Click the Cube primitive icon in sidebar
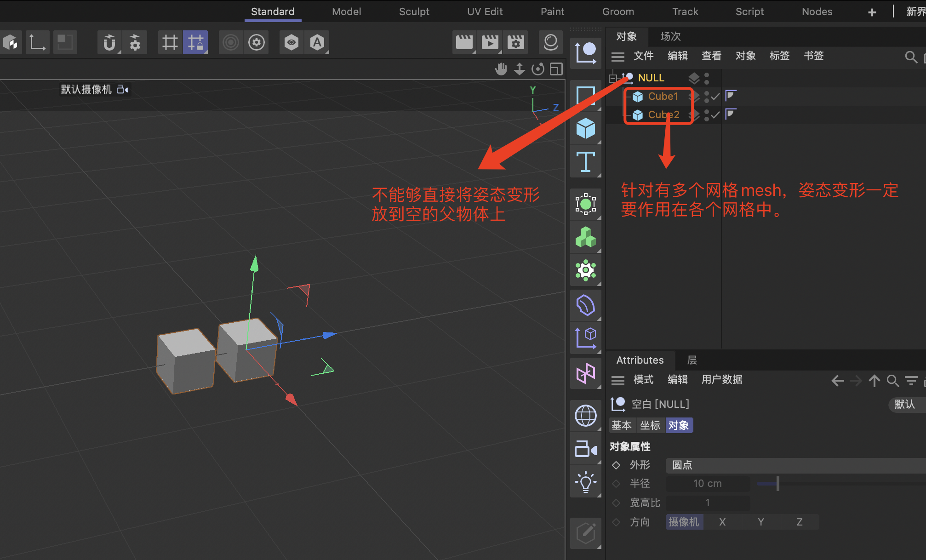This screenshot has height=560, width=926. pos(585,129)
